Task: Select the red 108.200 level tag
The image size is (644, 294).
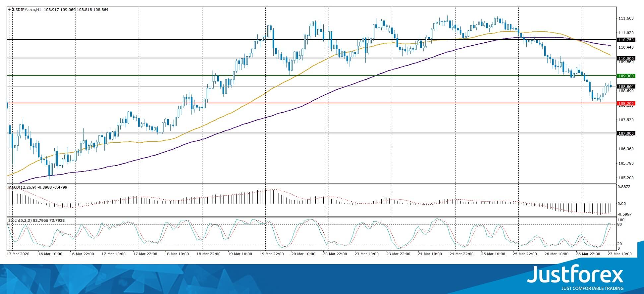Action: (626, 103)
